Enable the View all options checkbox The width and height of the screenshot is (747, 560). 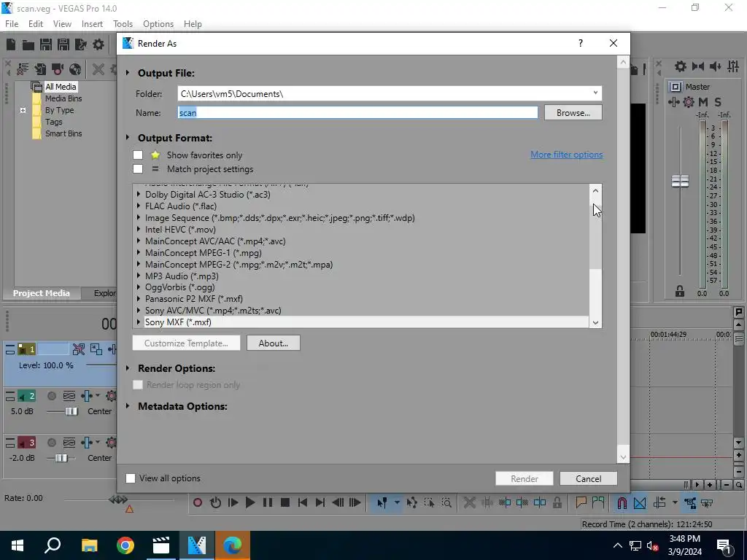click(x=131, y=478)
